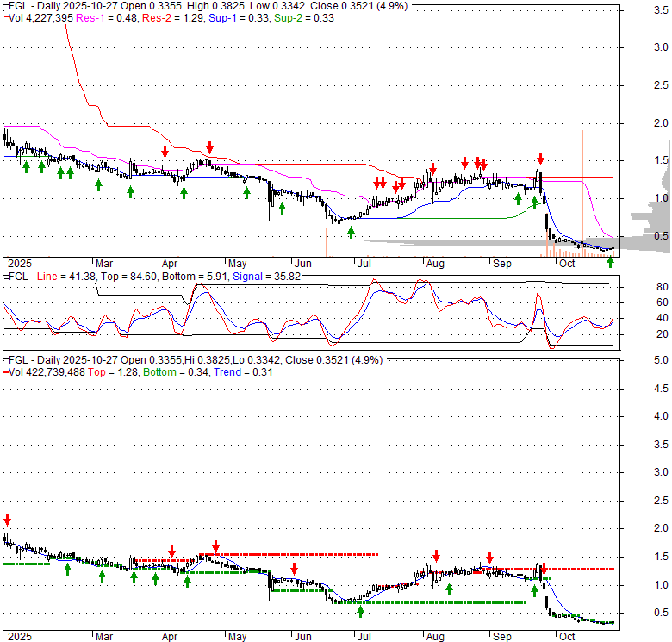Click the orange volume bar in mid-June

pyautogui.click(x=327, y=242)
